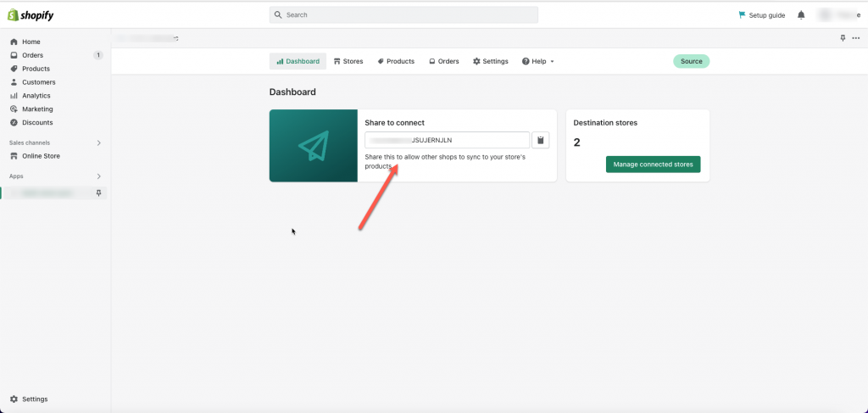The height and width of the screenshot is (413, 868).
Task: Switch to the Stores tab
Action: (348, 61)
